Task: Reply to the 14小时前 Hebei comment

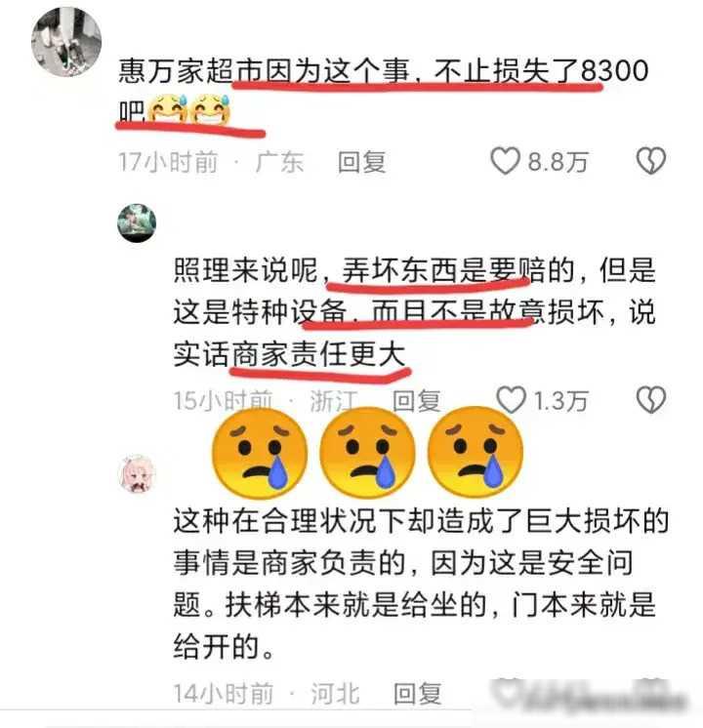Action: [417, 694]
